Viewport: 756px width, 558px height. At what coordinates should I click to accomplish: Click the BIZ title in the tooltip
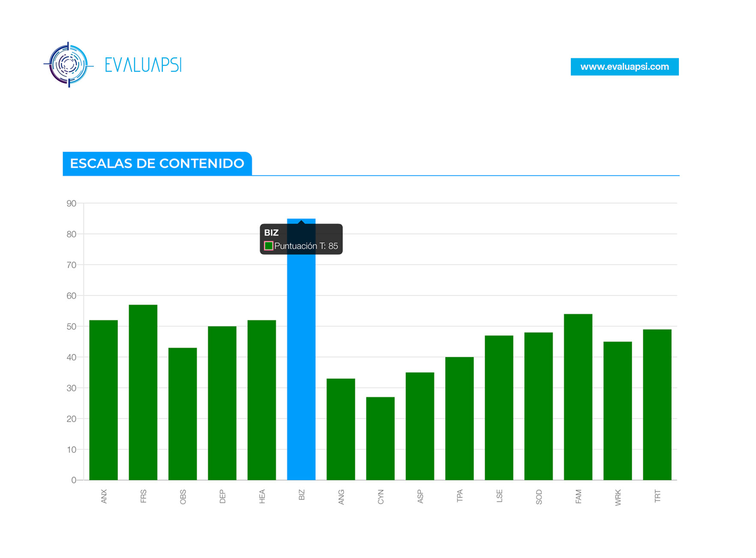(x=271, y=233)
